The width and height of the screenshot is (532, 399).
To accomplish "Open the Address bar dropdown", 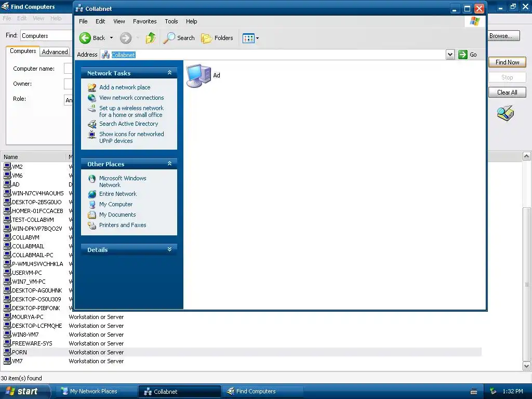I will (450, 55).
